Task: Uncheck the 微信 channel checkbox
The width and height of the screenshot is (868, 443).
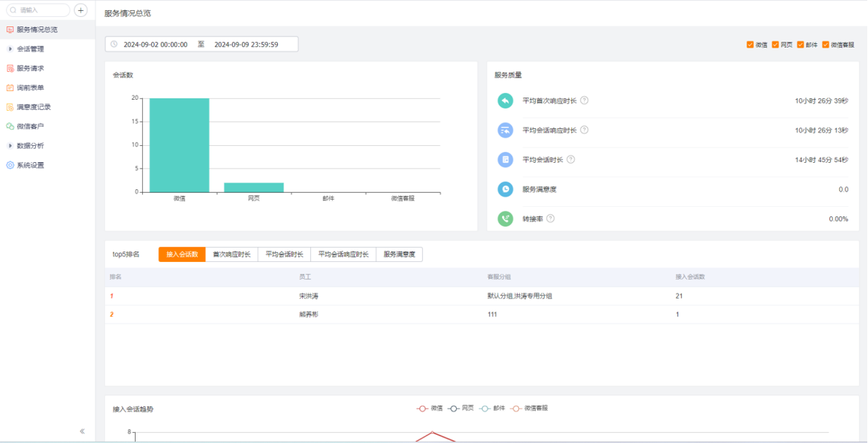Action: click(x=750, y=45)
